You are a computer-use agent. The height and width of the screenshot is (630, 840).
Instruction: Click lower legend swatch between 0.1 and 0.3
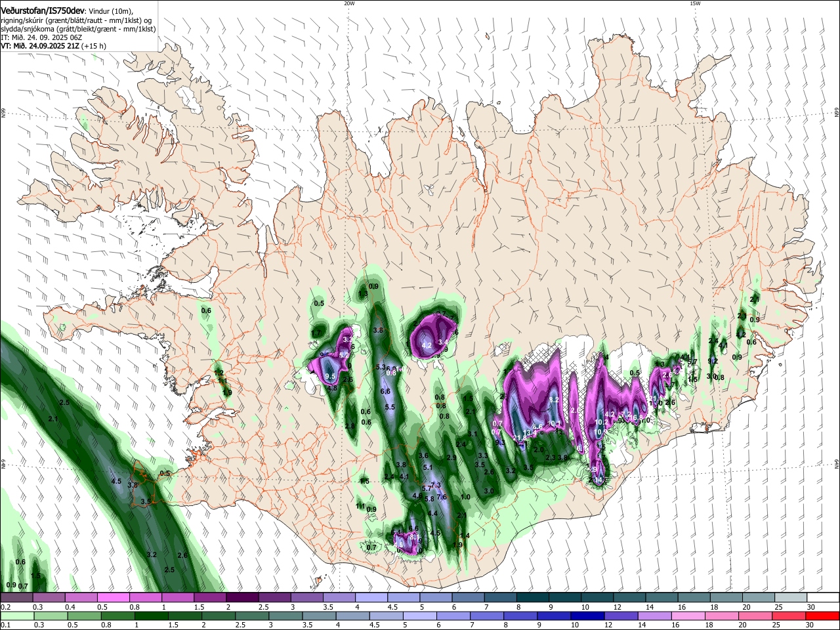click(x=16, y=616)
